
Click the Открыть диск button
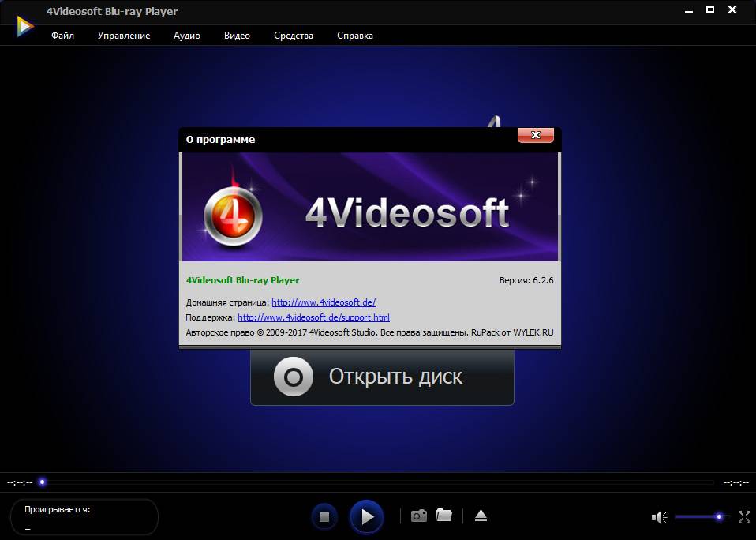(x=382, y=377)
